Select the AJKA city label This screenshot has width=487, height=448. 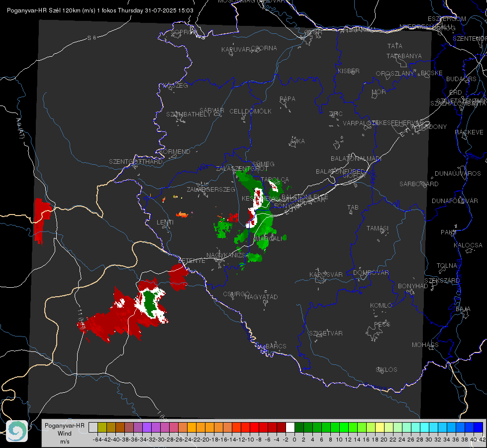tap(297, 141)
